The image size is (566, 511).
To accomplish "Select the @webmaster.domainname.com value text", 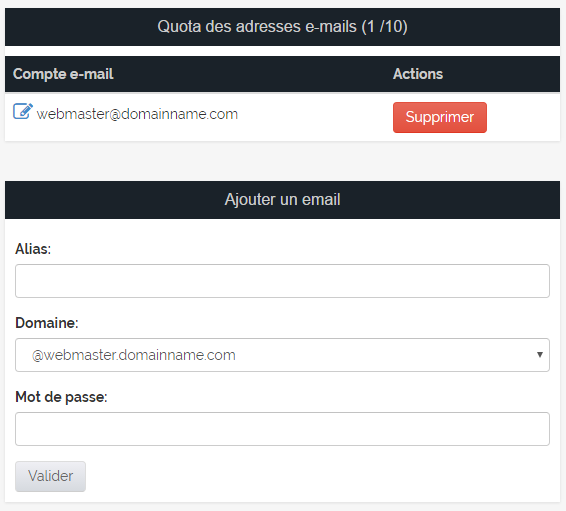I will coord(134,355).
